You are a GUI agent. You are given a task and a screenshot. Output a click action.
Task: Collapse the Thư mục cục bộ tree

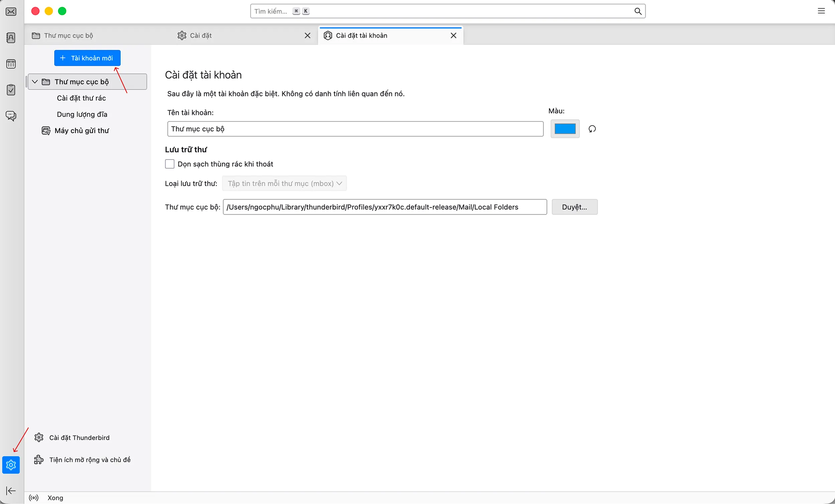click(34, 82)
